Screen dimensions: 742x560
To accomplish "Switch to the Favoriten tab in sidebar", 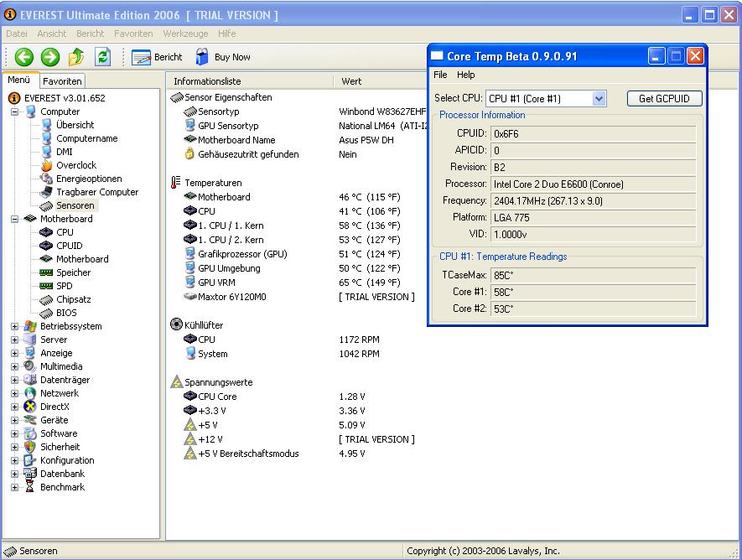I will click(x=62, y=80).
